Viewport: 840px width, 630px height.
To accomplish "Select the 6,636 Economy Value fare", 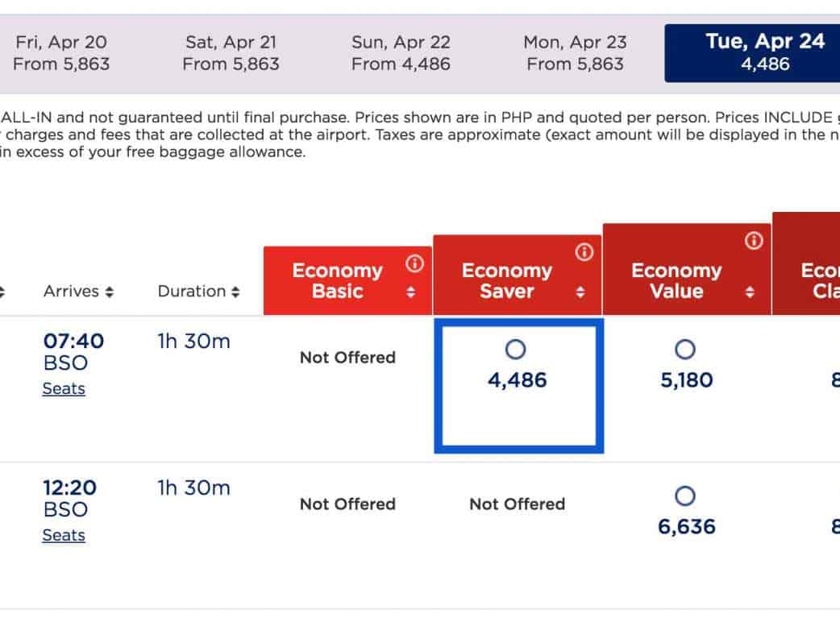I will click(685, 496).
